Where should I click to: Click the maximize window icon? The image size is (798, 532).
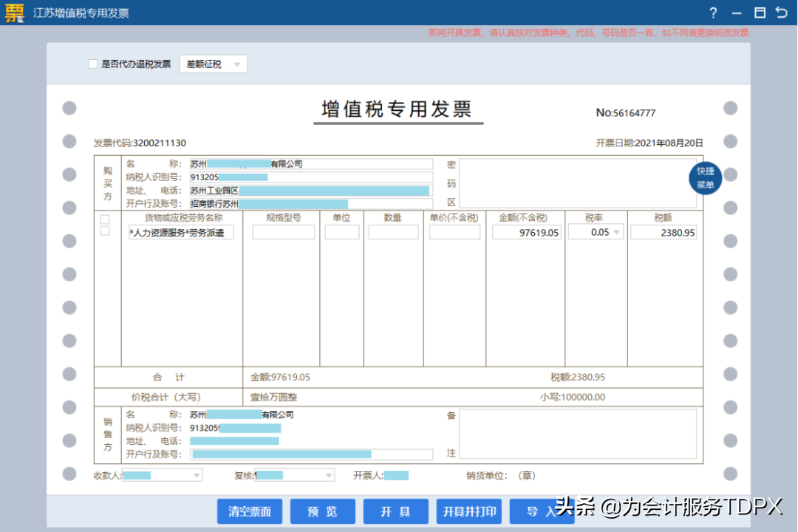[759, 13]
